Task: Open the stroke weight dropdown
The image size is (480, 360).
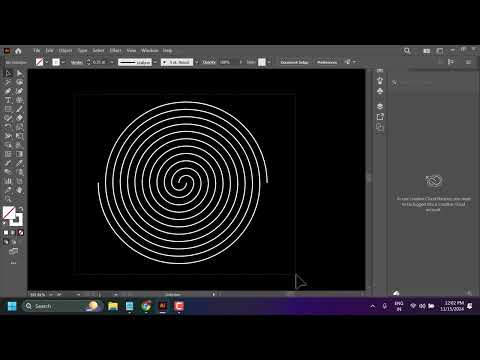Action: 111,62
